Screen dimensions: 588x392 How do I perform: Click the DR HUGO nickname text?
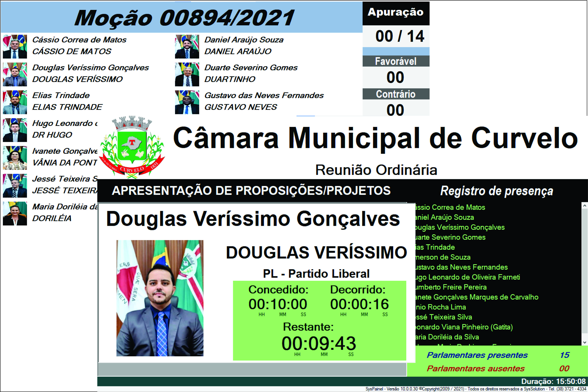tap(52, 135)
